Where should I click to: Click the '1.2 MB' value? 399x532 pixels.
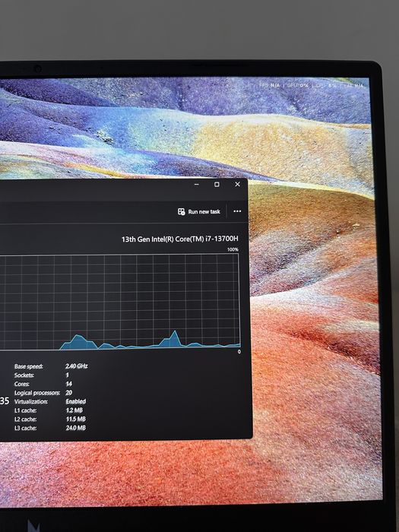pos(74,410)
